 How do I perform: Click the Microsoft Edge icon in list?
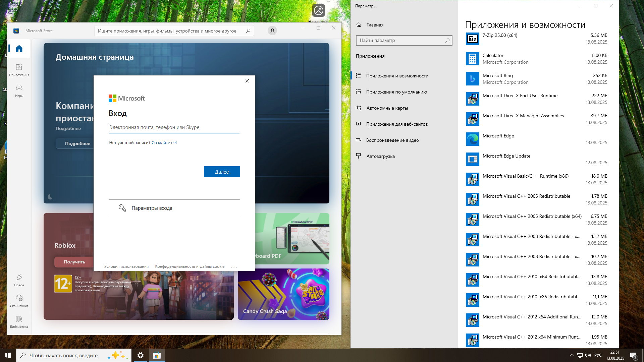tap(473, 139)
